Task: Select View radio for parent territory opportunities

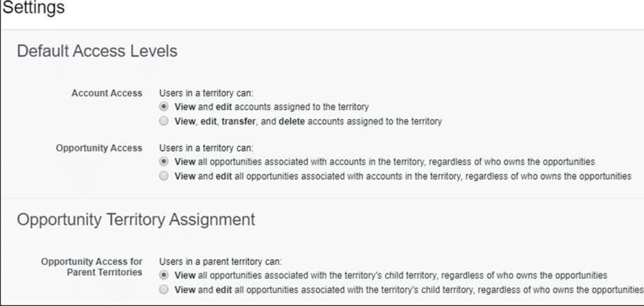Action: coord(164,275)
